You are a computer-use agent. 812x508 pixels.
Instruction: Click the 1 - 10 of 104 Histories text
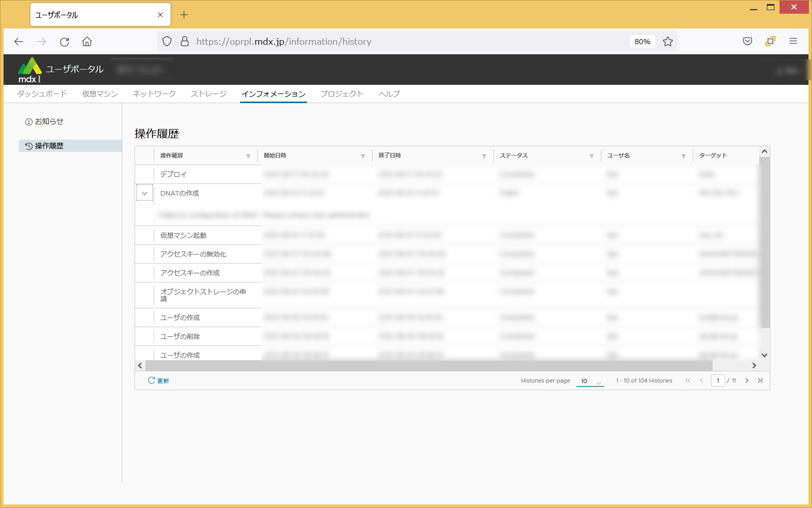click(644, 380)
